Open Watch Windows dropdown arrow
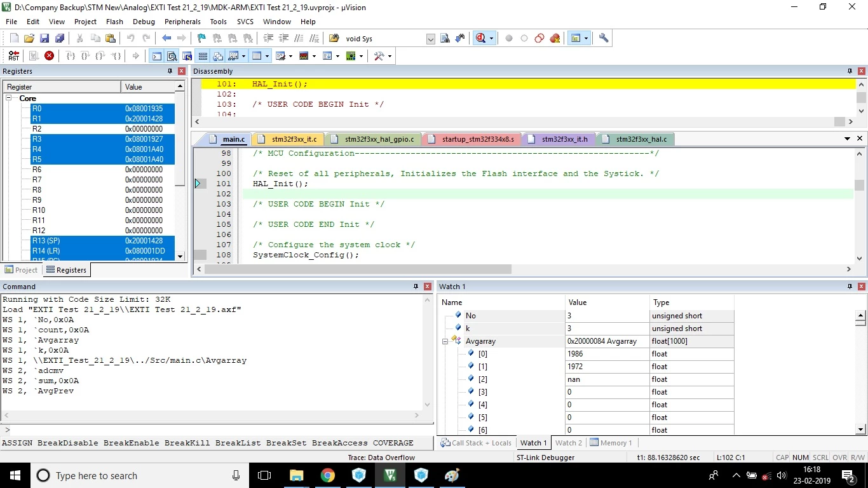This screenshot has height=488, width=868. (243, 56)
